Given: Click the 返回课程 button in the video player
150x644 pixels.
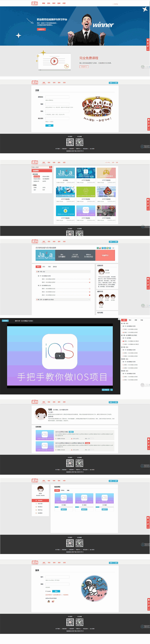Looking at the screenshot, I should pos(5,321).
